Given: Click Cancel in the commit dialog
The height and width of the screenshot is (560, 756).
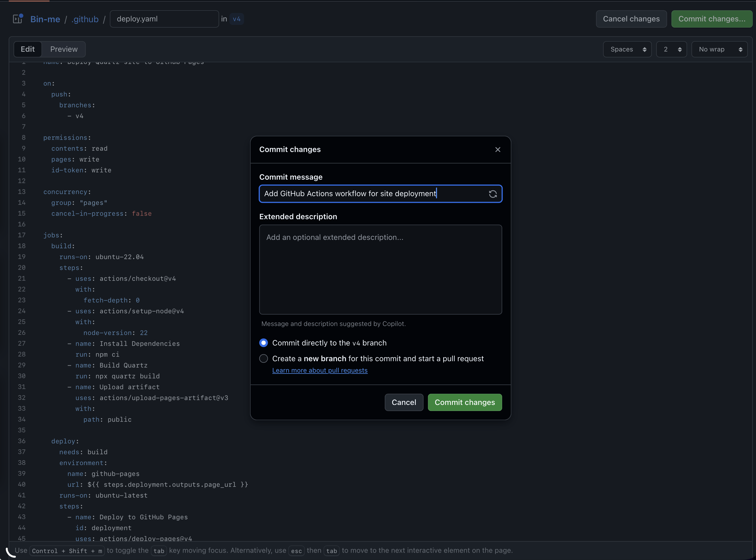Looking at the screenshot, I should tap(404, 402).
